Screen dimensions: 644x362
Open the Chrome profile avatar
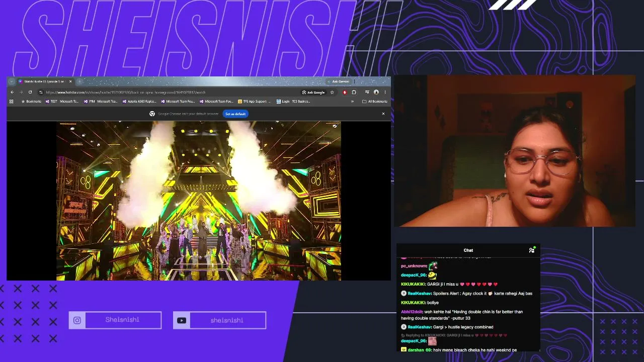(x=376, y=92)
